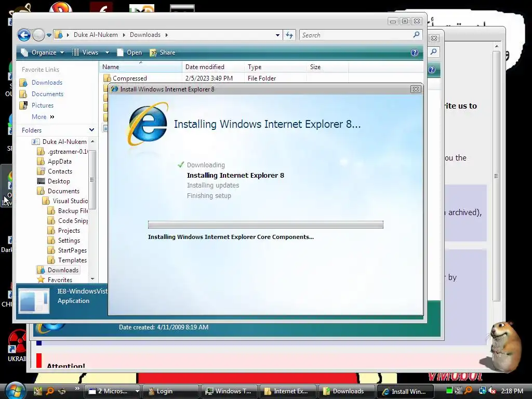Switch to Install Win... taskbar button
This screenshot has height=399, width=532.
pyautogui.click(x=405, y=391)
